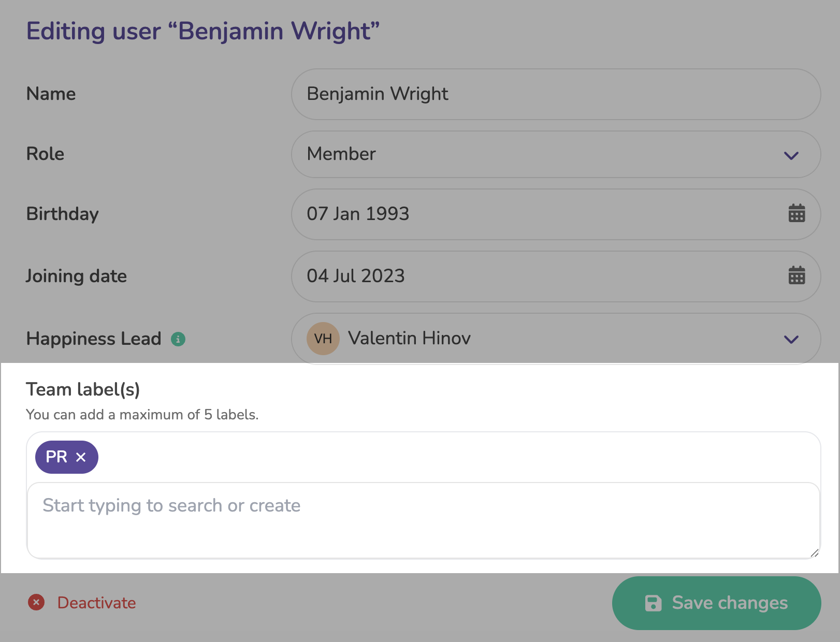Click the floppy disk save icon

[x=653, y=603]
